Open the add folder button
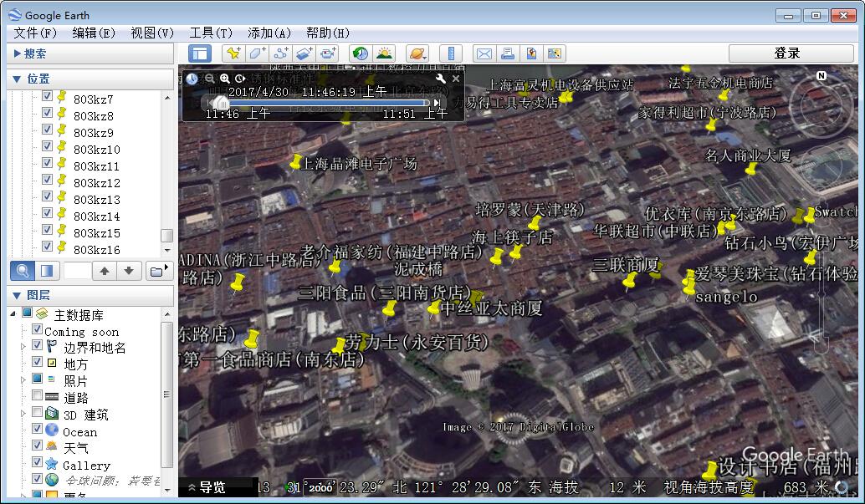This screenshot has height=504, width=865. [160, 271]
